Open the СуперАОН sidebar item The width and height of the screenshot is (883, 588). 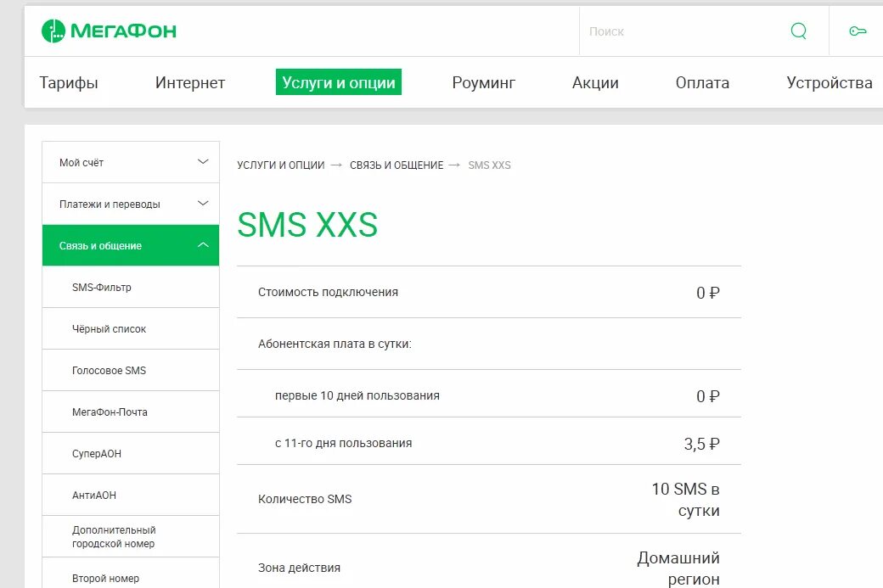coord(131,454)
